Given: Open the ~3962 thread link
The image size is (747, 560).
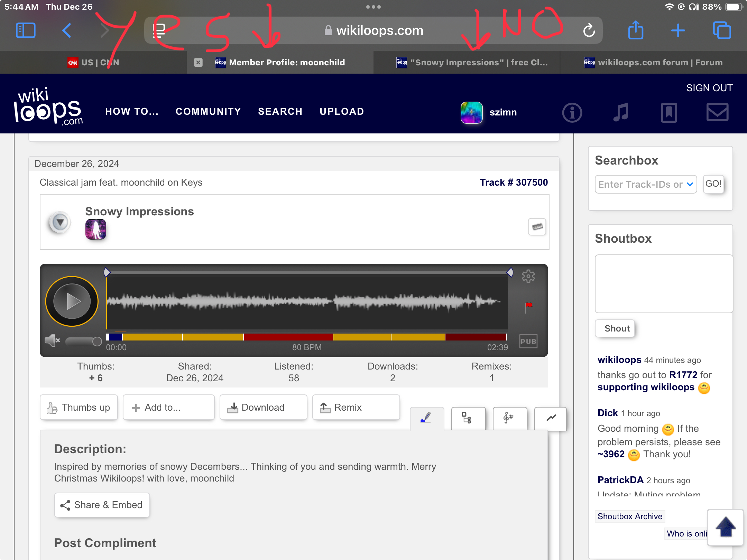Looking at the screenshot, I should pyautogui.click(x=611, y=454).
